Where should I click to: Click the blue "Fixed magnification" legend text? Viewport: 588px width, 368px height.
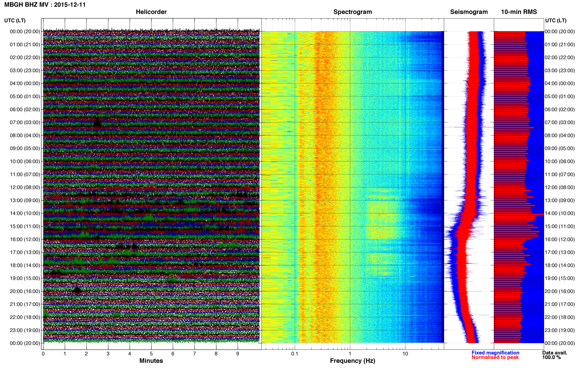pyautogui.click(x=495, y=353)
